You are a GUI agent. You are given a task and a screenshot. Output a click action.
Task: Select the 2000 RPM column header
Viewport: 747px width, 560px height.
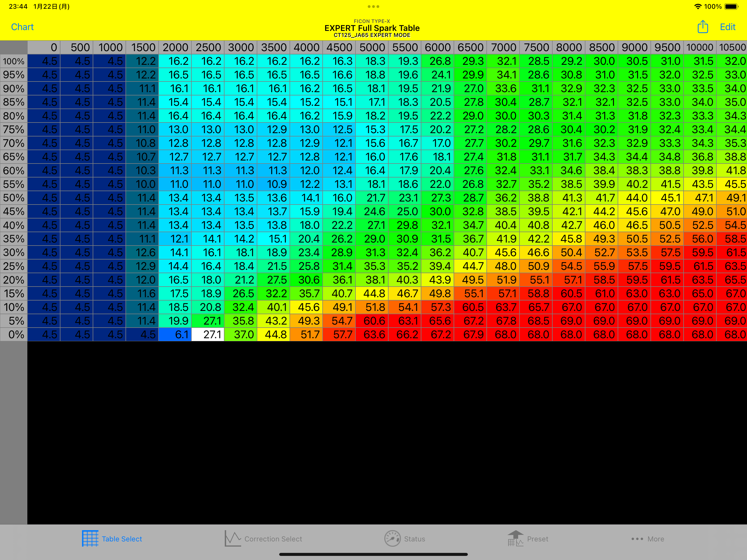point(175,47)
